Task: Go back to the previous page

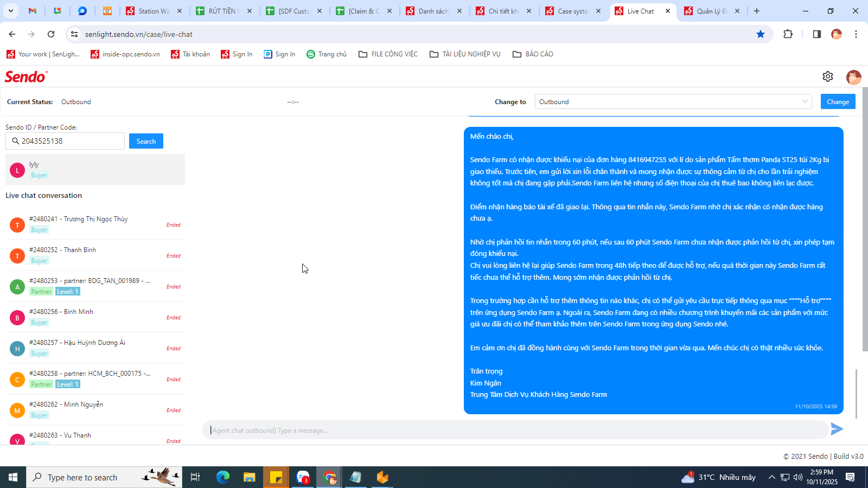Action: (12, 34)
